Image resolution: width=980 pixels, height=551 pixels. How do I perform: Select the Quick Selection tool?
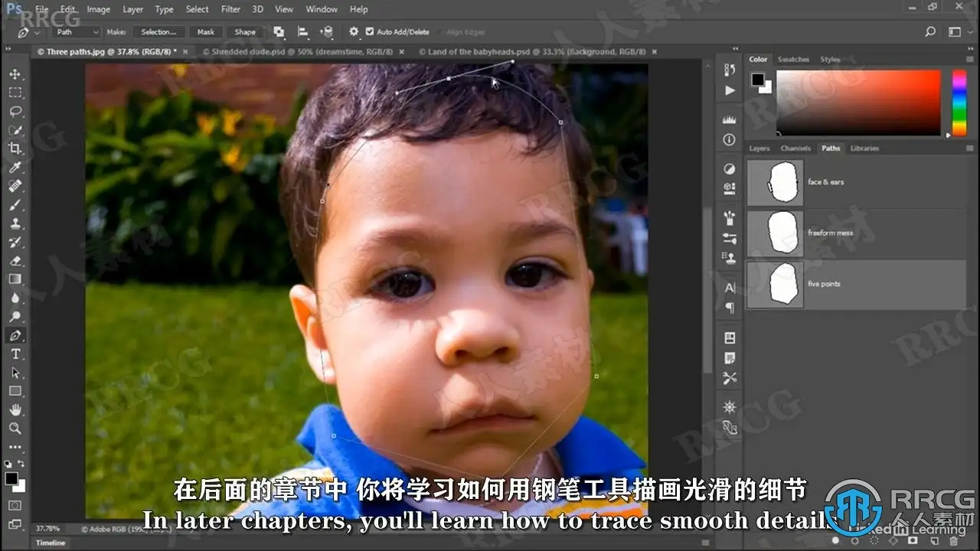point(15,130)
